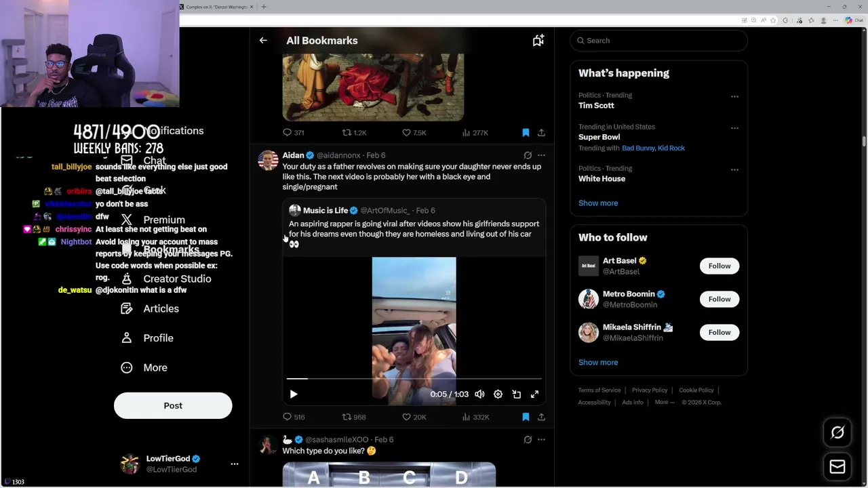Open Profile in the sidebar

pos(147,338)
